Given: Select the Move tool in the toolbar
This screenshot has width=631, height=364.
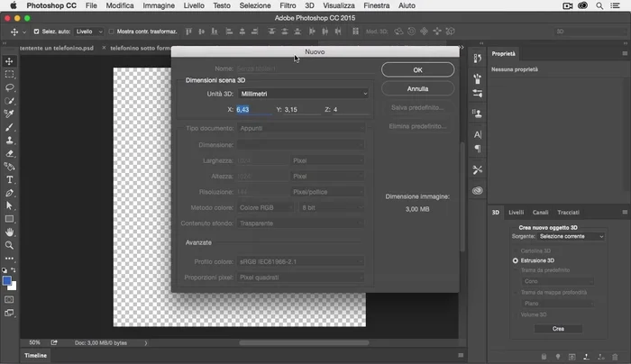Looking at the screenshot, I should (10, 61).
